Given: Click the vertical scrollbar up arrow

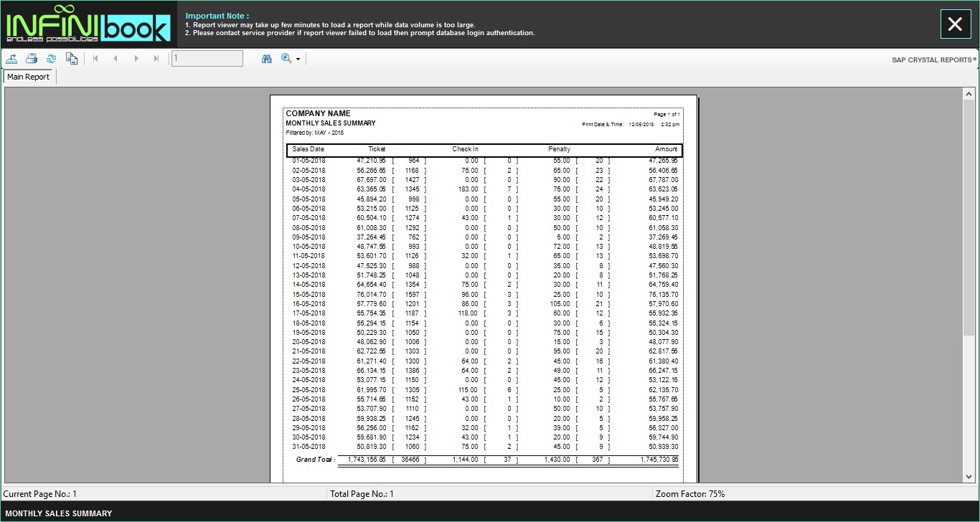Looking at the screenshot, I should click(x=969, y=94).
